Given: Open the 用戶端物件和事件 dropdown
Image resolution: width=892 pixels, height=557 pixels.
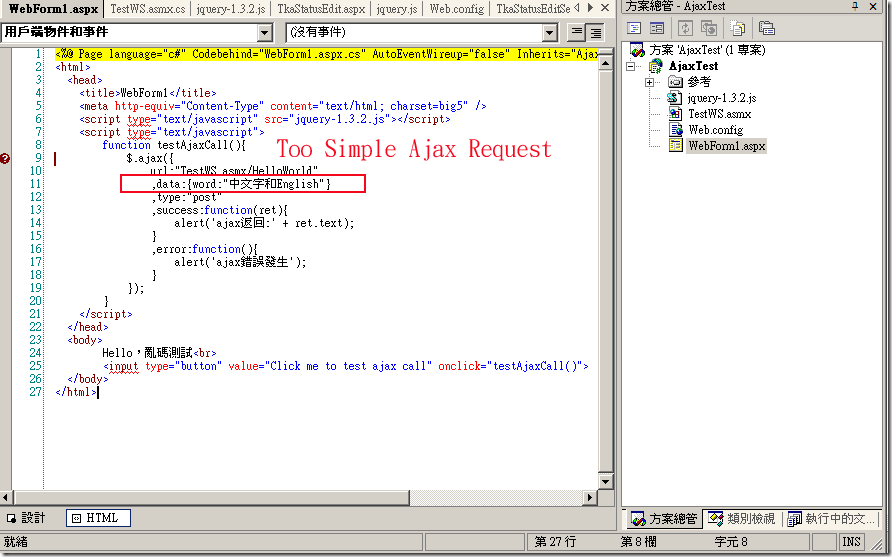Looking at the screenshot, I should tap(265, 32).
